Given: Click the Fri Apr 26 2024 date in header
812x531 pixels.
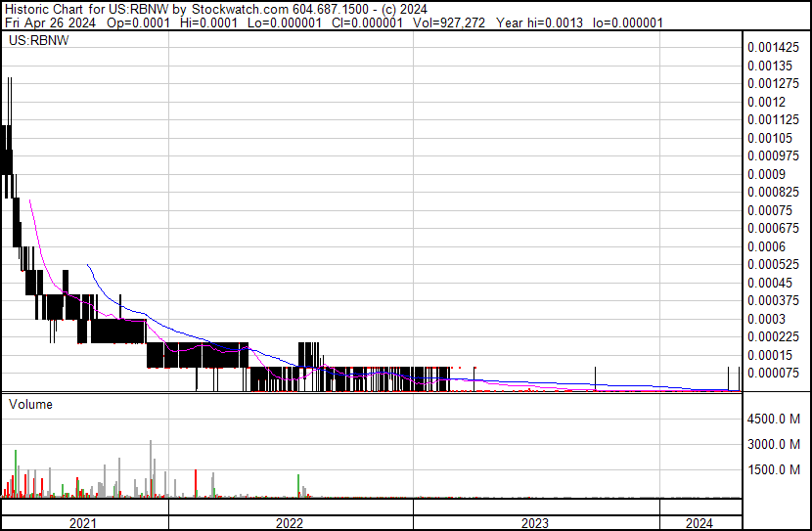Looking at the screenshot, I should pyautogui.click(x=50, y=22).
